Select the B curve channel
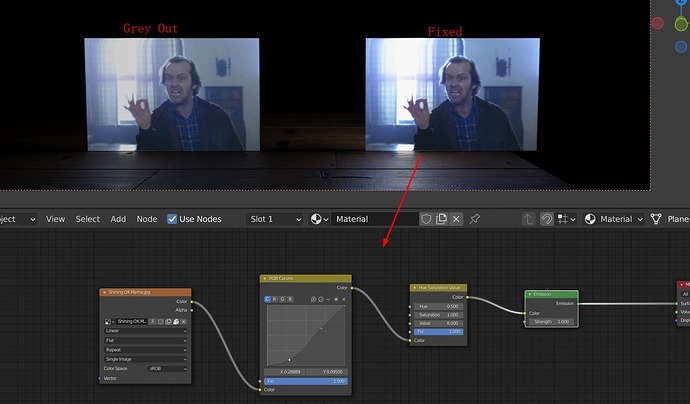690x404 pixels. (290, 299)
